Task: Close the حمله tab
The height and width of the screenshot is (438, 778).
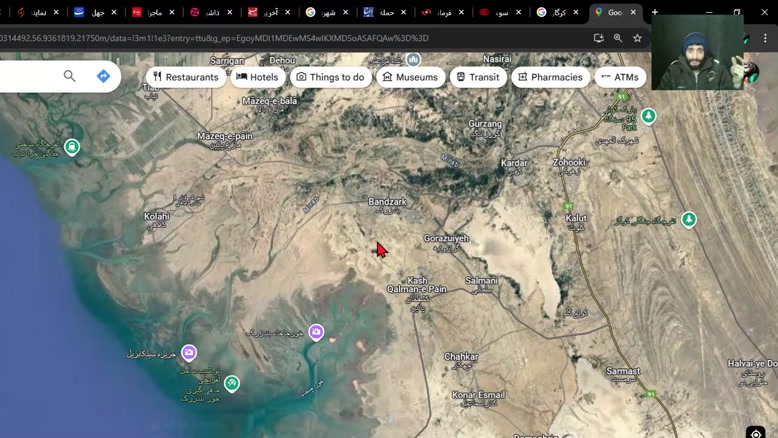Action: point(403,12)
